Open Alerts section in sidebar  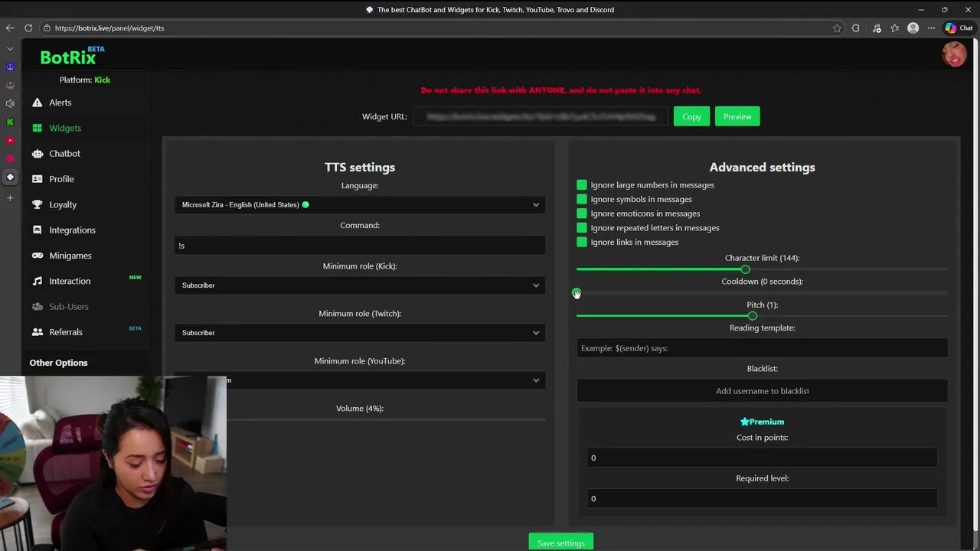(60, 103)
